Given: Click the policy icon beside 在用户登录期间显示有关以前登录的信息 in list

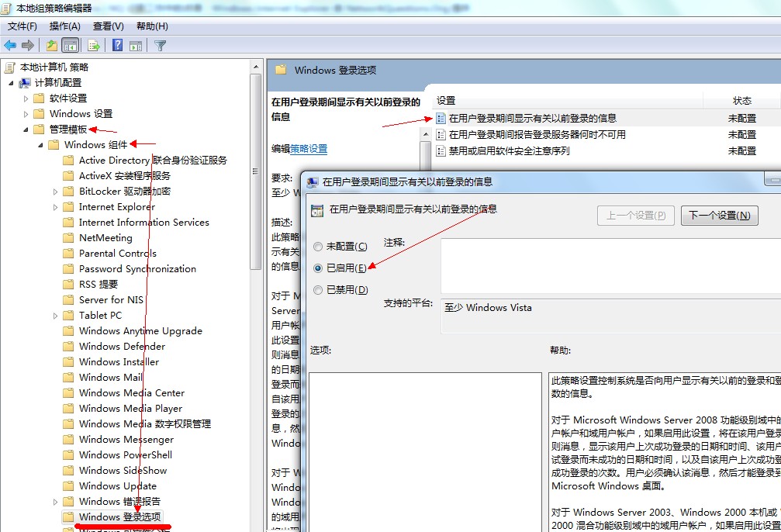Looking at the screenshot, I should (441, 118).
